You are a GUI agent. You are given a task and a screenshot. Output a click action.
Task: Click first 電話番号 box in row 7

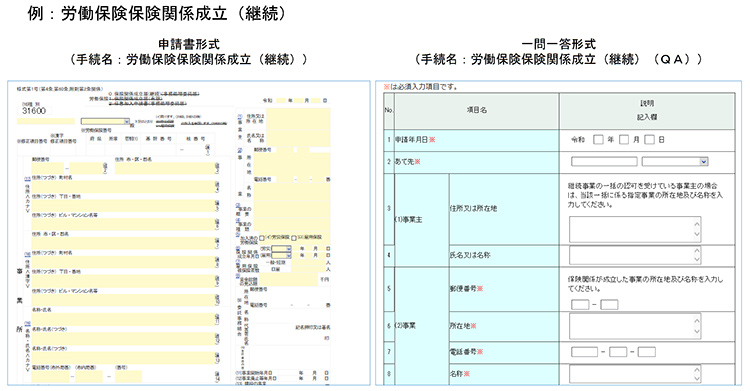point(585,352)
